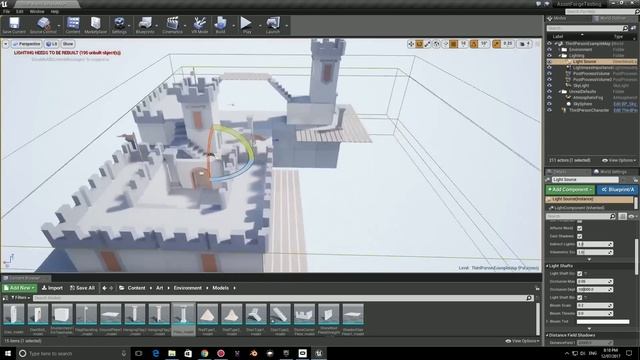The image size is (640, 360).
Task: Toggle the Affects World checkbox
Action: click(x=580, y=228)
